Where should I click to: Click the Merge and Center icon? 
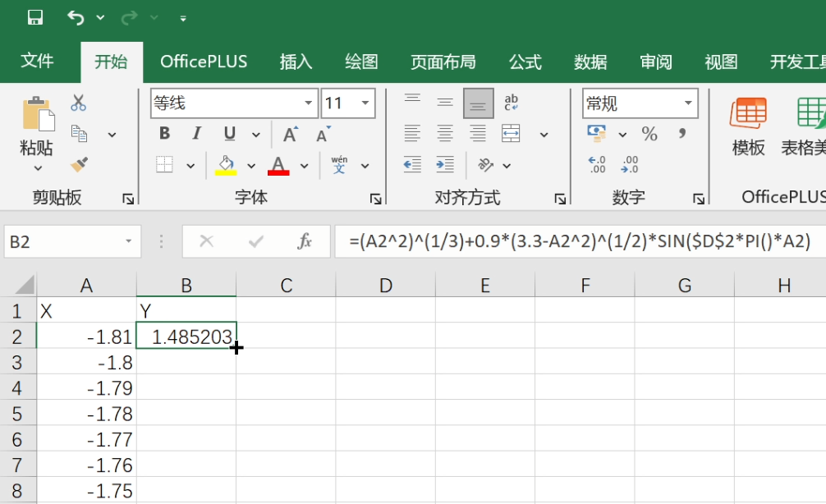pos(511,134)
